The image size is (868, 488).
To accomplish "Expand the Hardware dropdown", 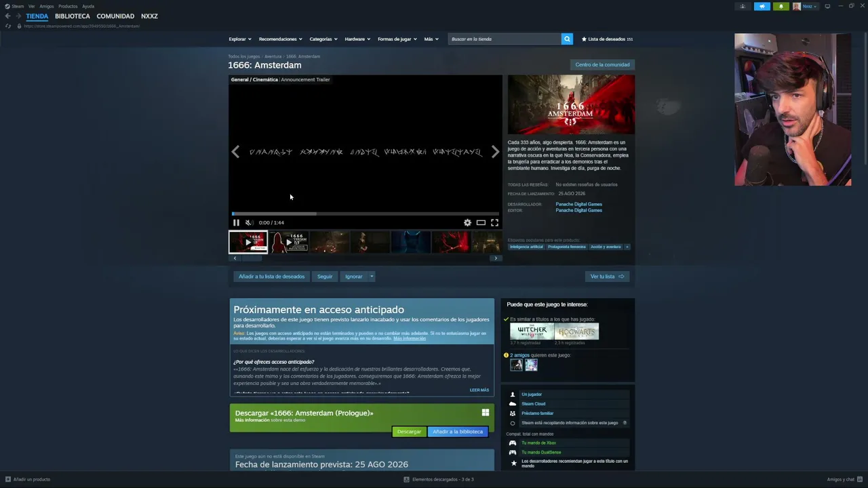I will coord(357,39).
